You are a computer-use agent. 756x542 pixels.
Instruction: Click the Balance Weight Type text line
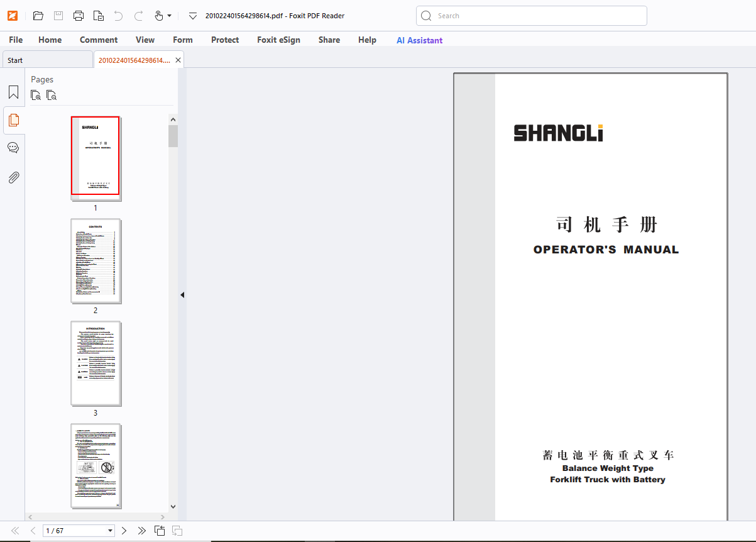coord(608,468)
